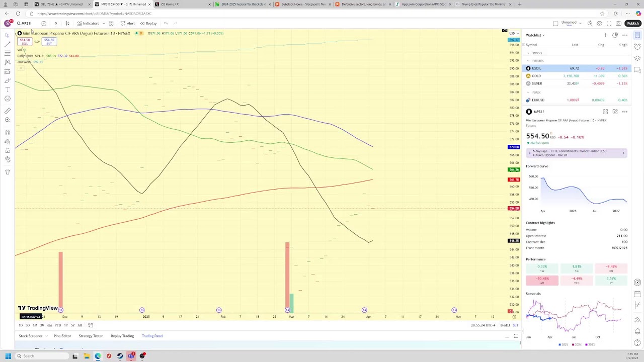Open the Indicators dialog
This screenshot has height=362, width=644.
[88, 23]
